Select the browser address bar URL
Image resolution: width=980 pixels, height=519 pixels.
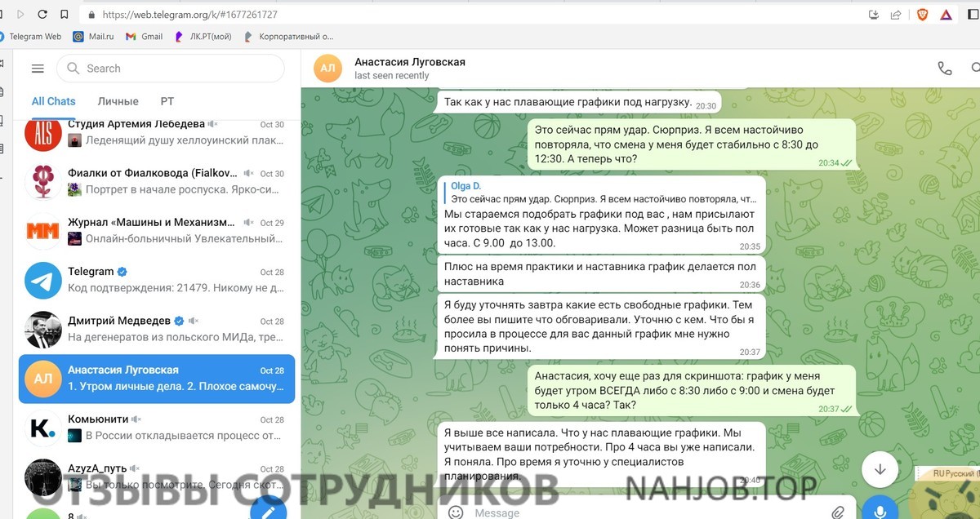click(189, 15)
